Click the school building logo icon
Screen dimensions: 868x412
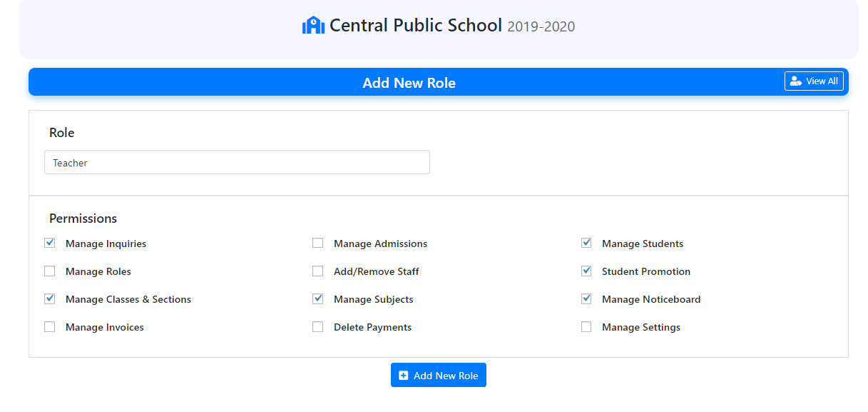click(x=313, y=26)
